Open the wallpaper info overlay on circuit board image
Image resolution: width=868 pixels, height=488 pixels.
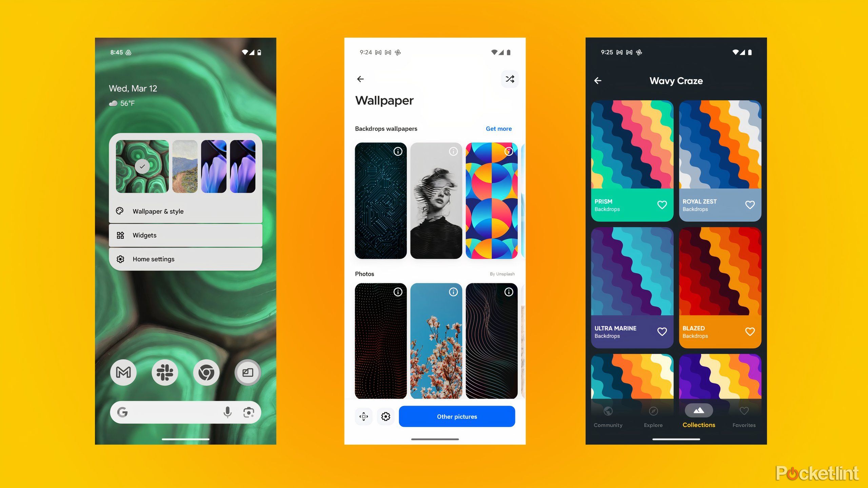(x=398, y=151)
